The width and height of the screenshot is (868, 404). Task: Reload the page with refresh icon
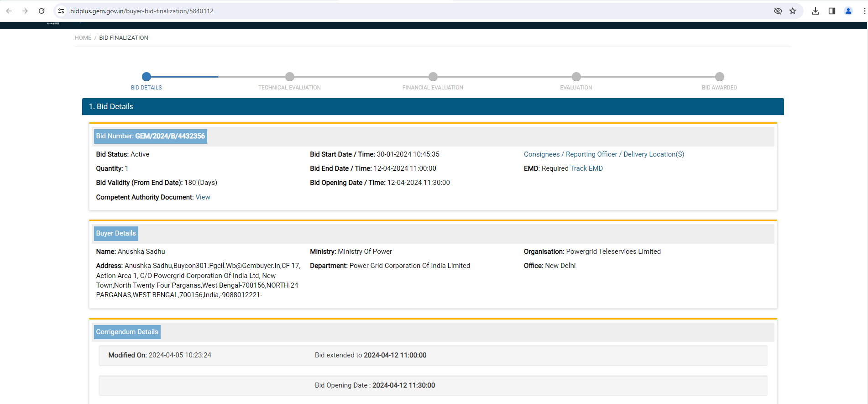click(x=42, y=11)
